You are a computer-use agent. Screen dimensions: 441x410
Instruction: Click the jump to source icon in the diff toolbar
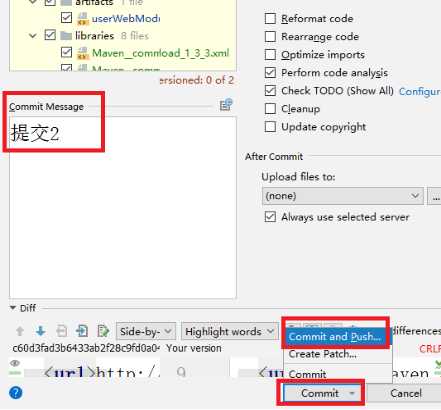pos(82,331)
